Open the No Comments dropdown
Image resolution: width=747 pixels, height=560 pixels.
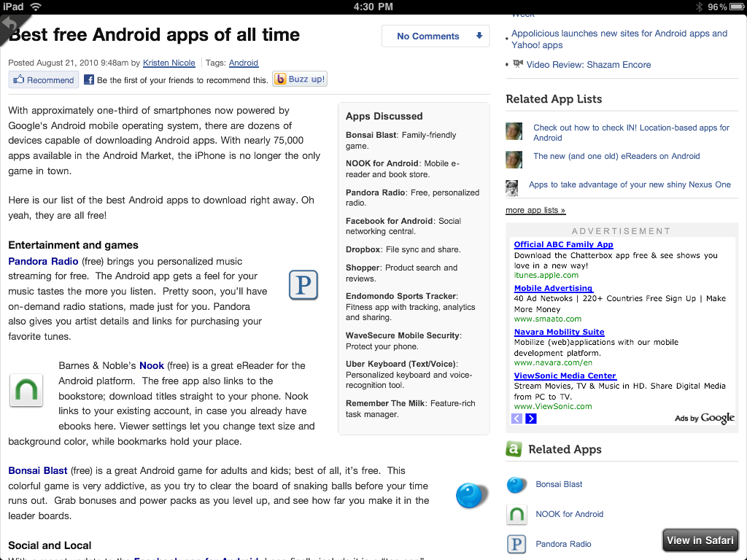pyautogui.click(x=436, y=36)
